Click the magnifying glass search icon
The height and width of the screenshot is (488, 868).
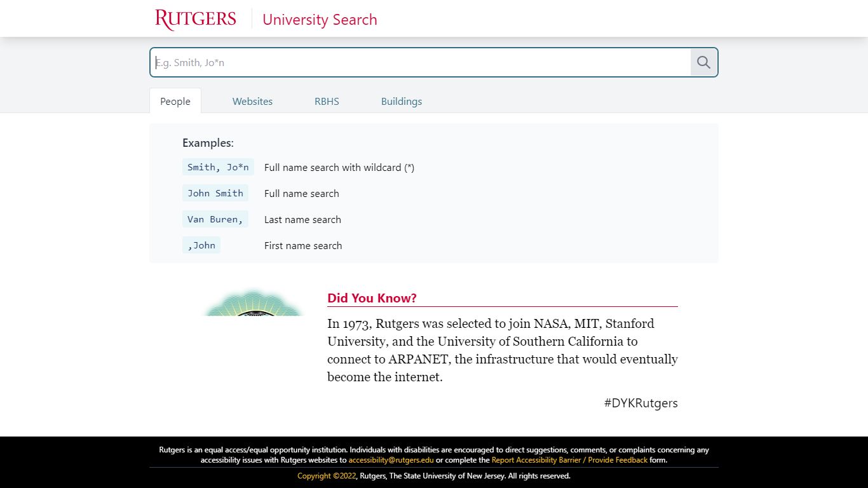click(703, 62)
